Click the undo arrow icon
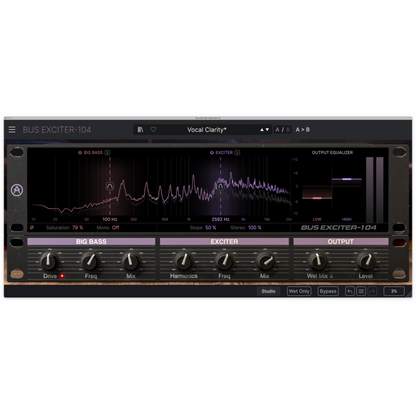 pyautogui.click(x=350, y=291)
